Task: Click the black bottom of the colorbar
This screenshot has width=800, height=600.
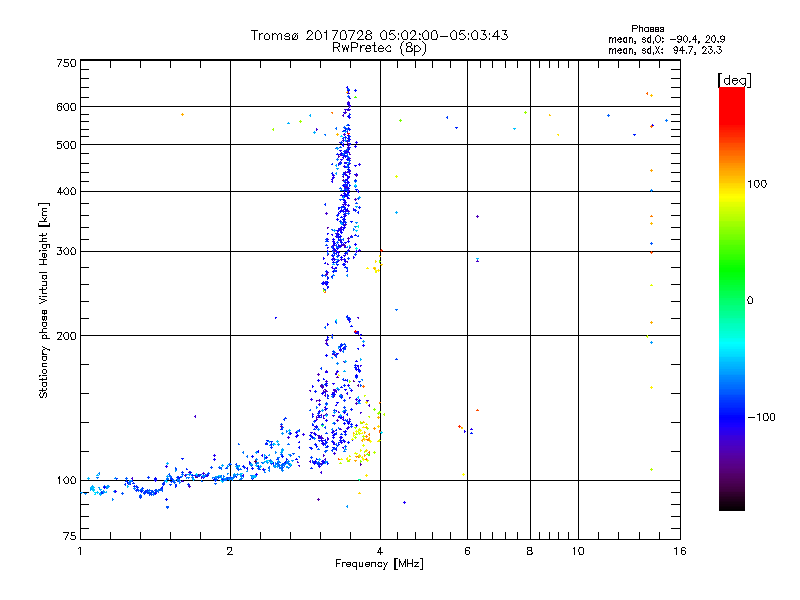Action: 732,504
